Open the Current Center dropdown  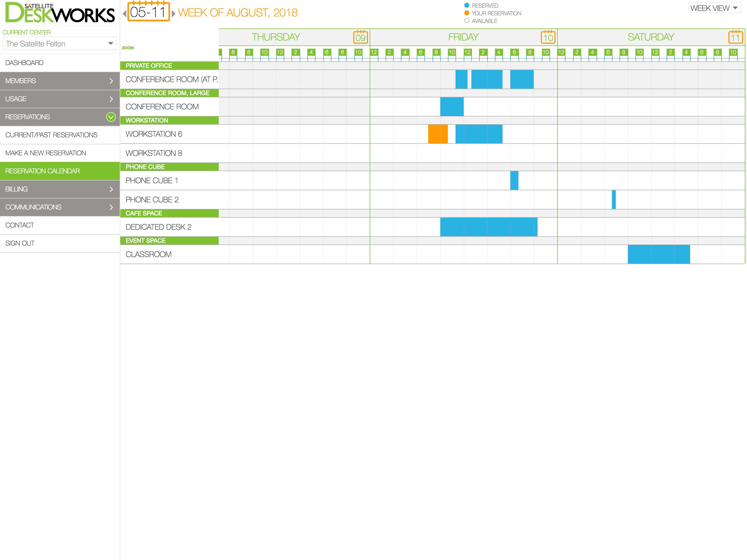click(x=60, y=43)
